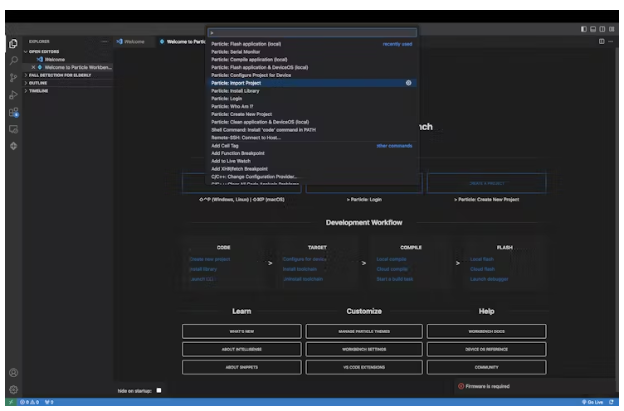Open the Explorer view in activity bar

[13, 43]
